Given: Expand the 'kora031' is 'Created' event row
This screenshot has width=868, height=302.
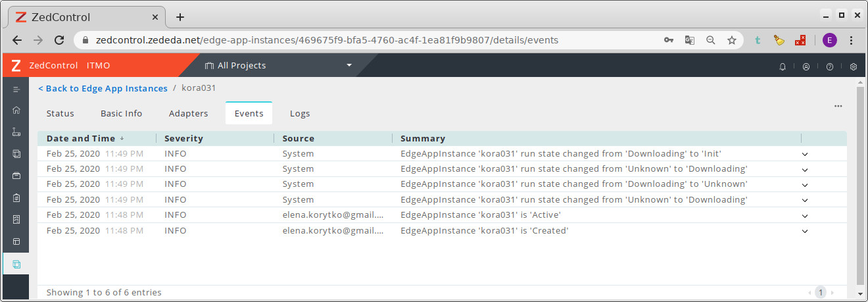Looking at the screenshot, I should click(805, 231).
